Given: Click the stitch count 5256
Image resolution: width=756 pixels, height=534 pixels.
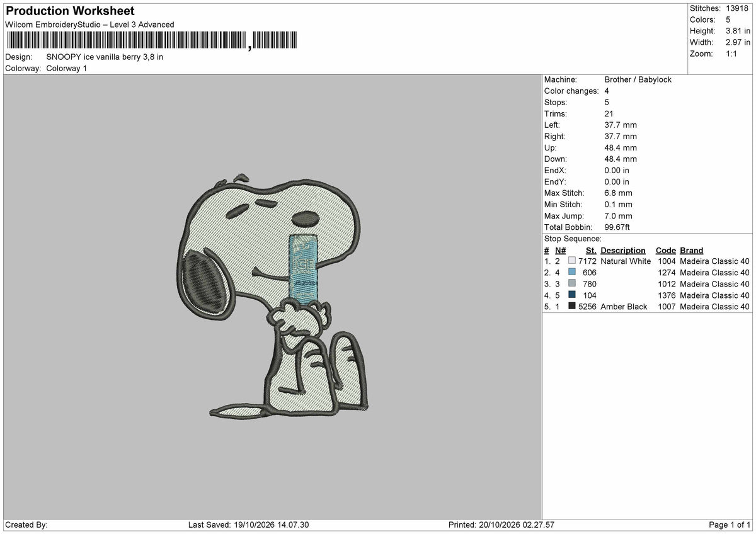Looking at the screenshot, I should tap(587, 306).
